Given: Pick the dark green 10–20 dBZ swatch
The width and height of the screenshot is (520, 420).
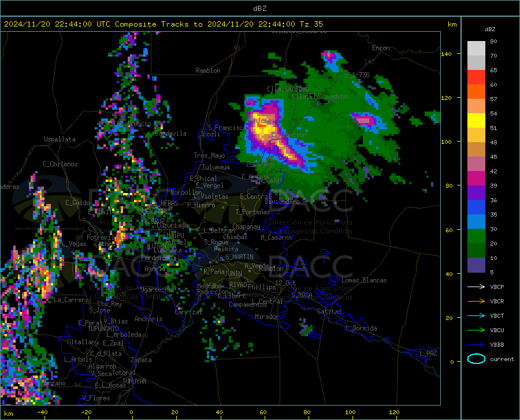Looking at the screenshot, I should (x=476, y=251).
